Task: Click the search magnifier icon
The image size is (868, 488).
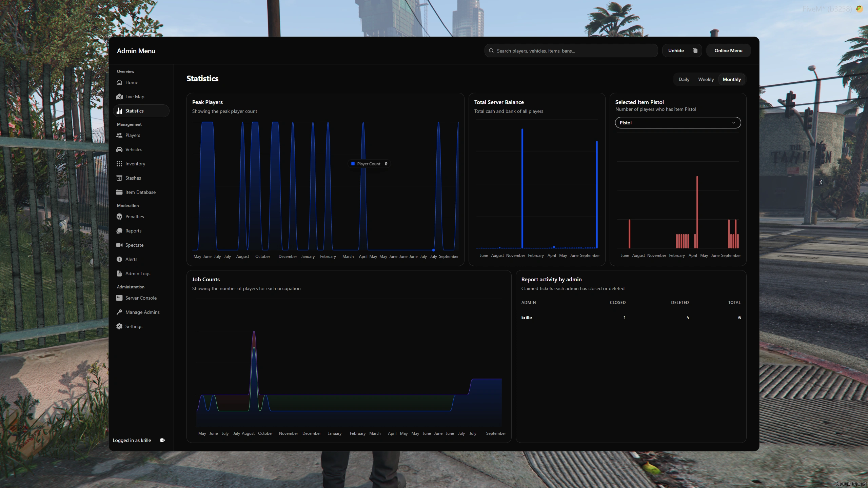Action: pos(491,50)
